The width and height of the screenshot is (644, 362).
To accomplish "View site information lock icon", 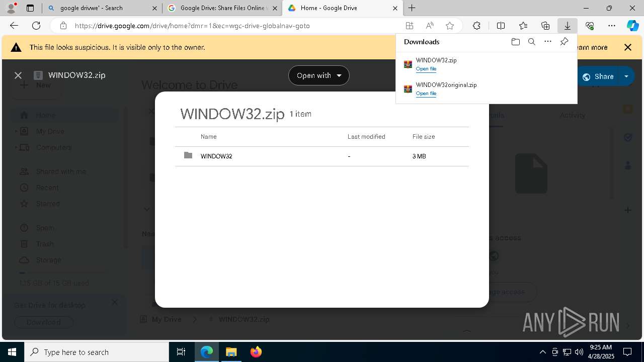I will 63,26.
